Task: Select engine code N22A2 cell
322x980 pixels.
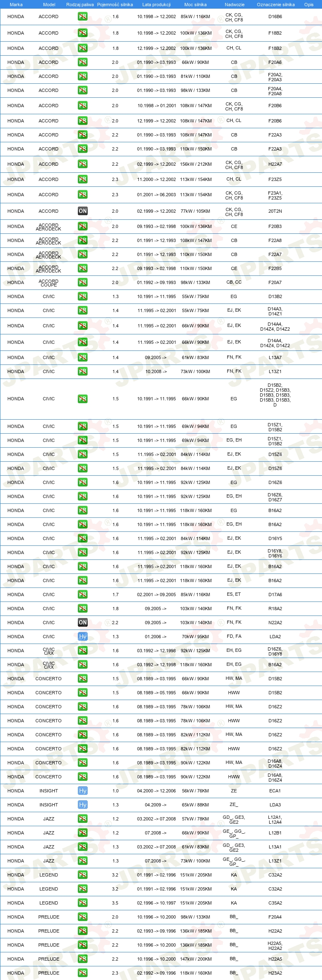Action: tap(275, 623)
